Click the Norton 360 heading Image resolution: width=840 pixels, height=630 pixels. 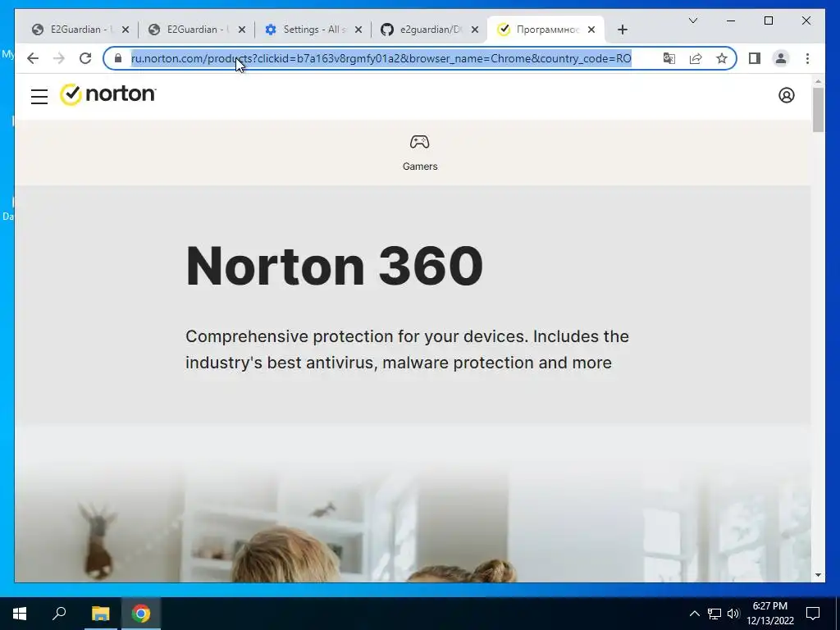click(335, 267)
